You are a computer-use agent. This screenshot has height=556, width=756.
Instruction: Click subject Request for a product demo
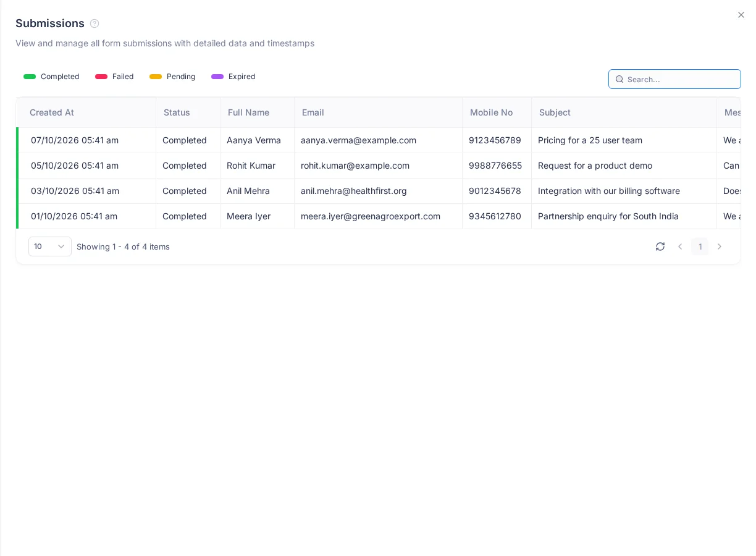(x=595, y=166)
